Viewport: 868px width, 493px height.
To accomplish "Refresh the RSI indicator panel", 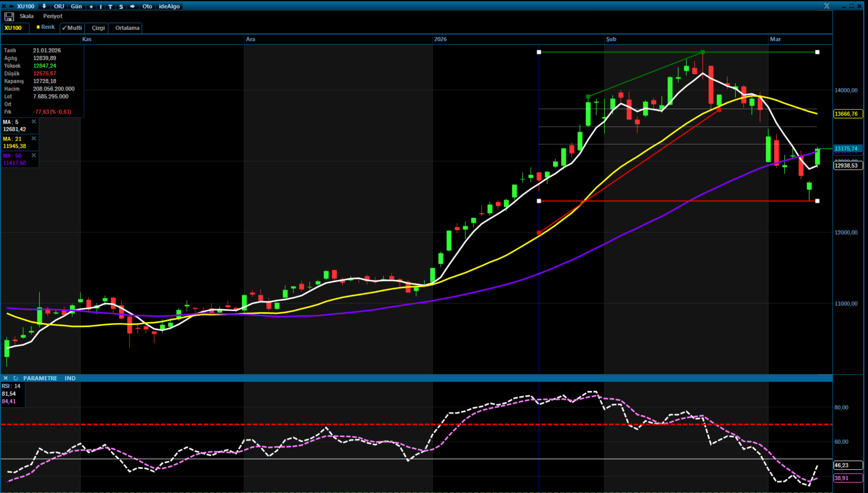I will (x=15, y=378).
